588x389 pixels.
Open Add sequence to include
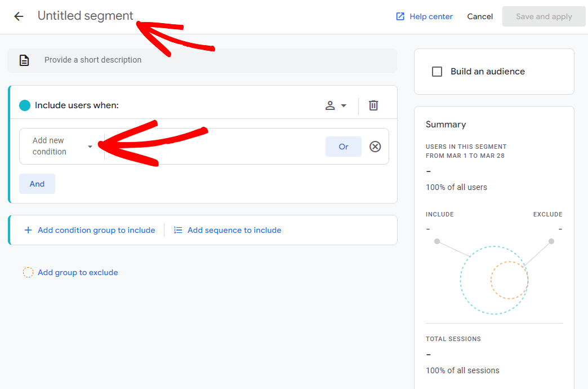234,230
